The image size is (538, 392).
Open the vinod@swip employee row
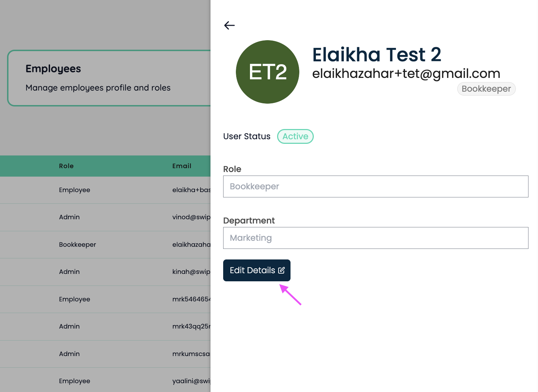[105, 217]
